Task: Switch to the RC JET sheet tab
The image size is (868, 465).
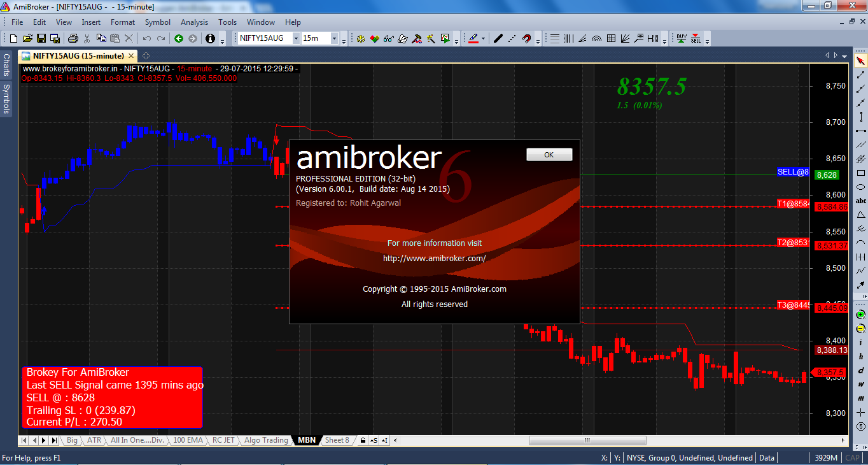Action: 223,440
